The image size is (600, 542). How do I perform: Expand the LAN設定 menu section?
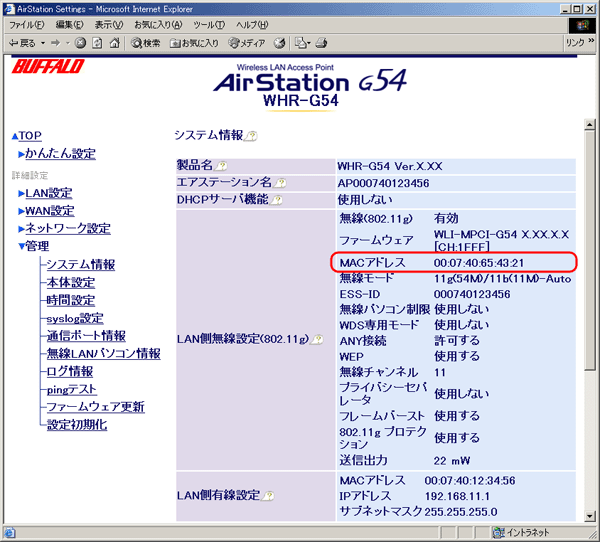[x=21, y=194]
